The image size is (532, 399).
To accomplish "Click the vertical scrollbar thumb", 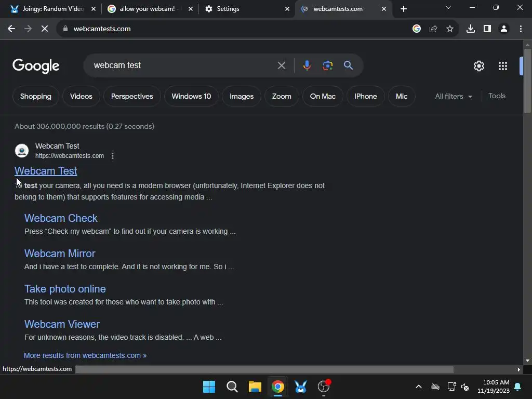I will [x=527, y=81].
